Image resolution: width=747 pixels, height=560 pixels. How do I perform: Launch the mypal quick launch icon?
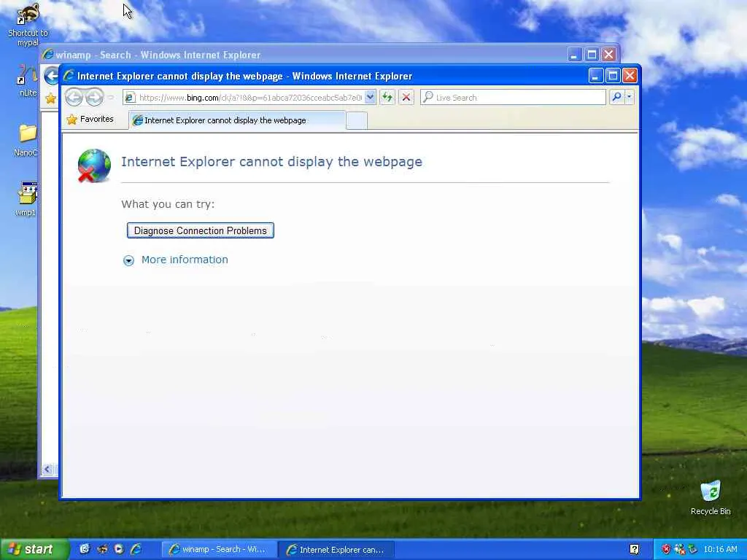tap(102, 549)
